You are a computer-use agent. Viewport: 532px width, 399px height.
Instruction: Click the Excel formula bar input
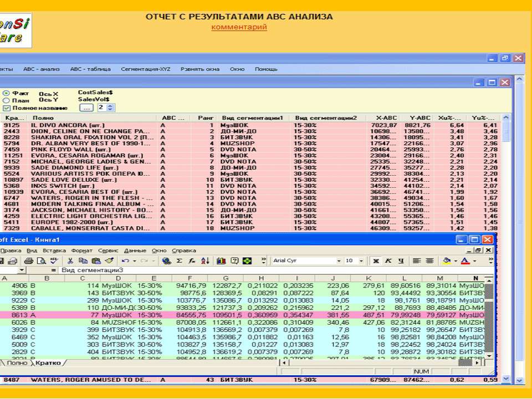(275, 270)
